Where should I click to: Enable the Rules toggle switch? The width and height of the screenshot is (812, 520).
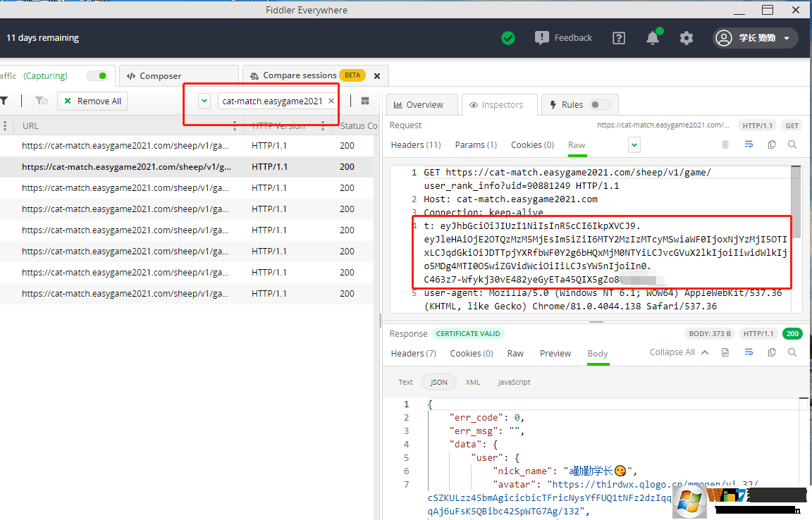(600, 104)
